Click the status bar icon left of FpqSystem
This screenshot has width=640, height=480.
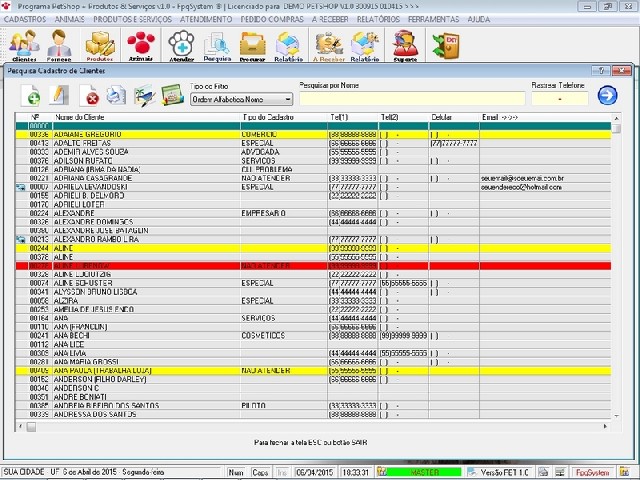[560, 472]
